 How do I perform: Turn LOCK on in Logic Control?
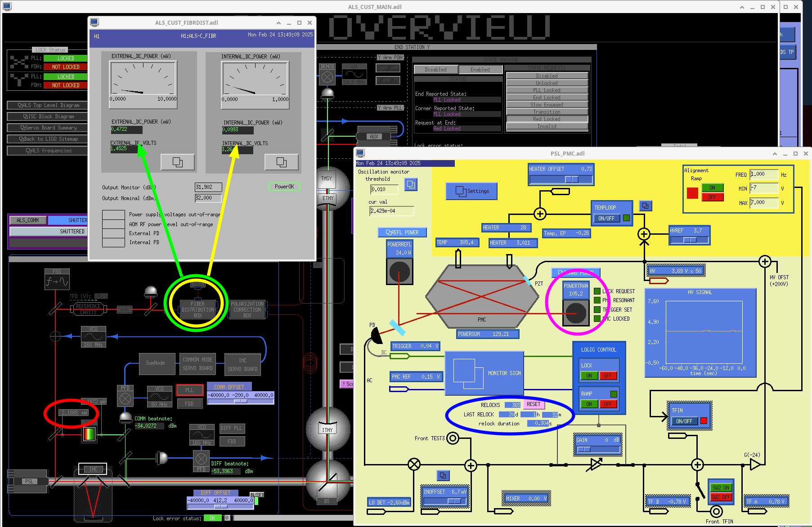click(589, 376)
